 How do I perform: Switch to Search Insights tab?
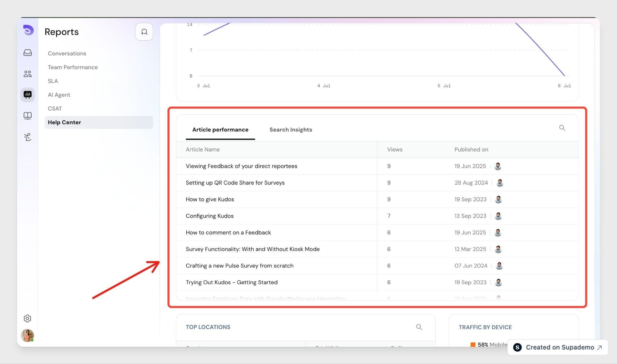pyautogui.click(x=291, y=130)
